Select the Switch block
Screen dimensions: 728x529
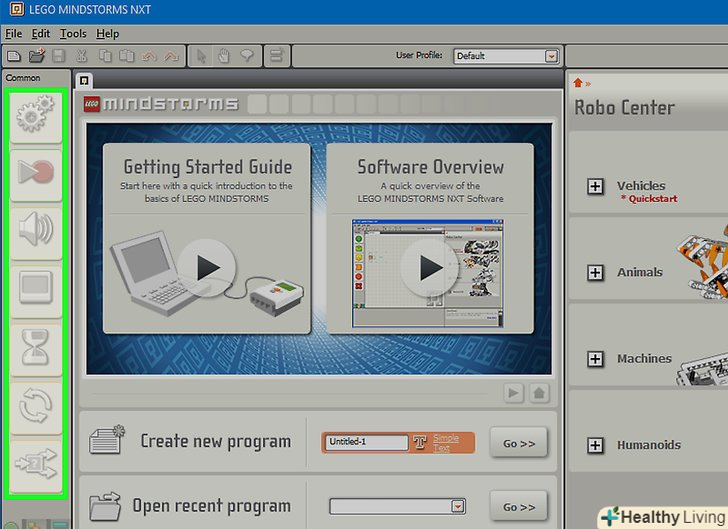36,466
